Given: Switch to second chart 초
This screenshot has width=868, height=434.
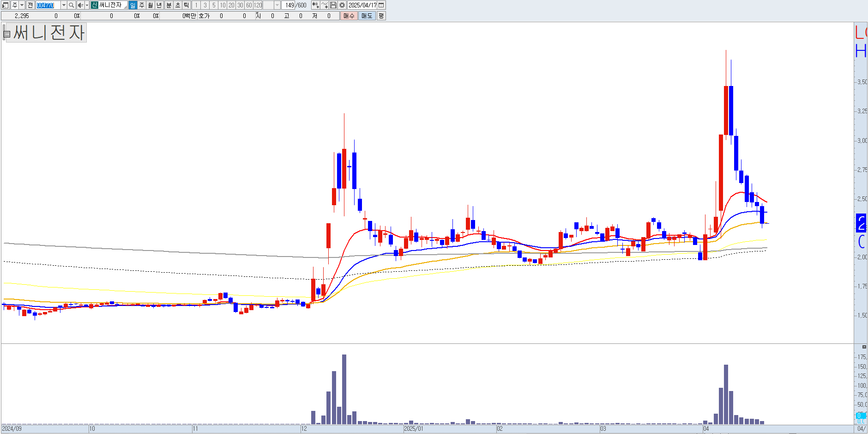Looking at the screenshot, I should 178,5.
